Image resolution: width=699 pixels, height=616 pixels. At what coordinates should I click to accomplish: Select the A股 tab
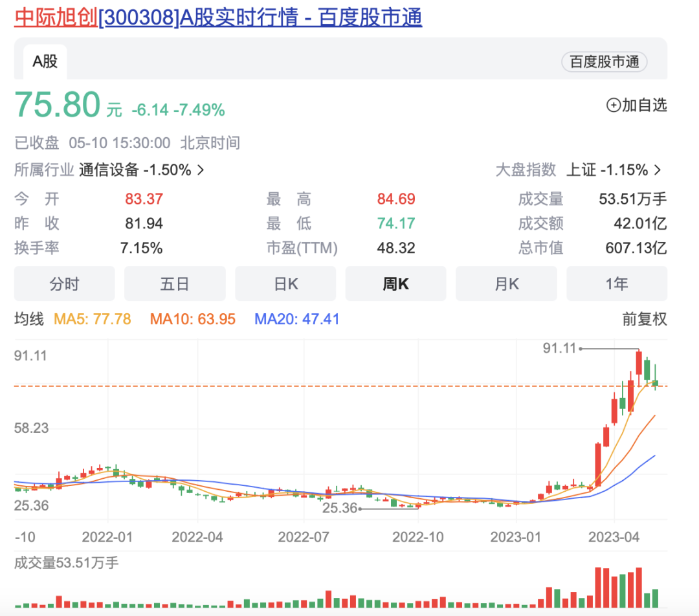(45, 61)
